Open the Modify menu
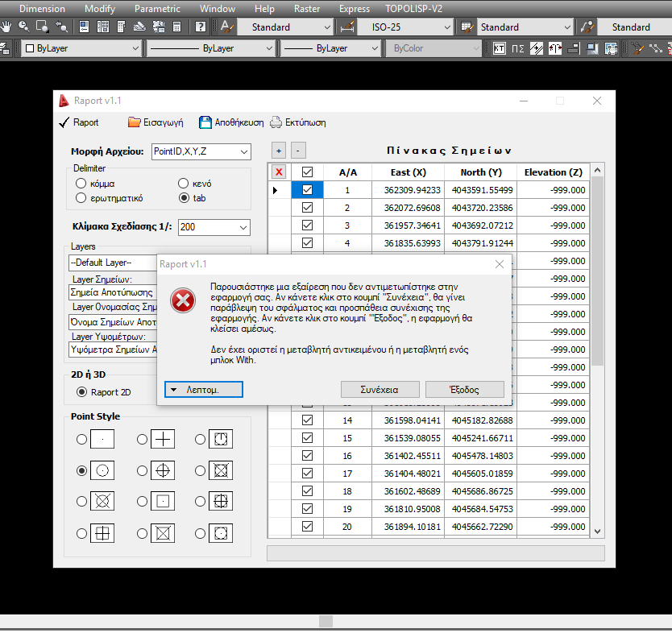672x633 pixels. (99, 9)
